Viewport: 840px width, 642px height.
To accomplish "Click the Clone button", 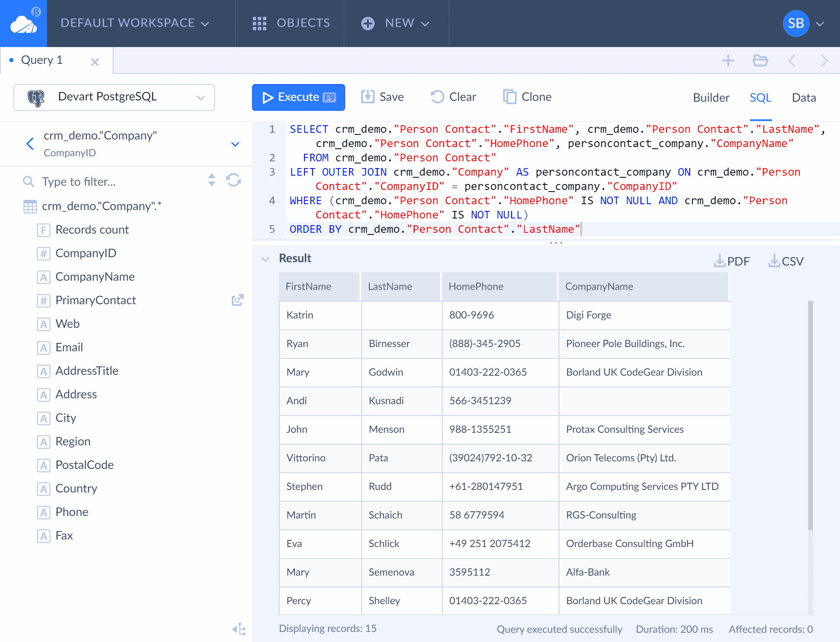I will coord(528,97).
